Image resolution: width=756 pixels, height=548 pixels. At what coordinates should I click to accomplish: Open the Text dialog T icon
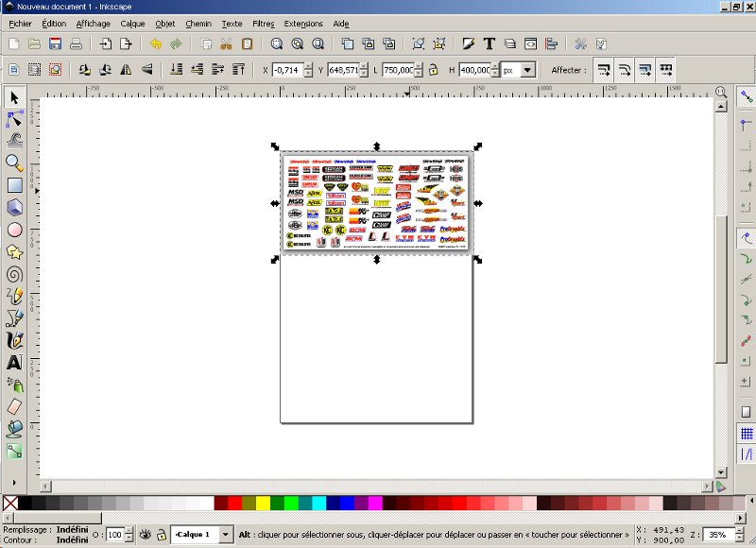point(489,43)
